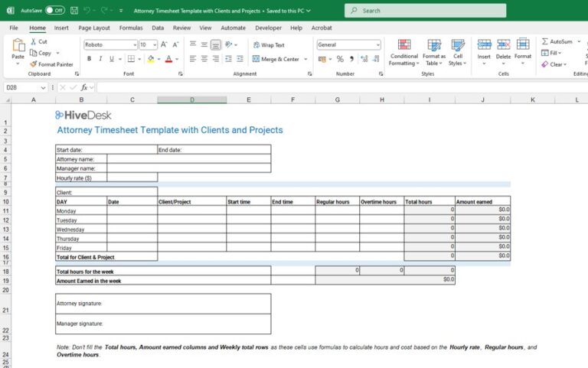Click the Undo arrow
The width and height of the screenshot is (588, 368).
tap(87, 11)
